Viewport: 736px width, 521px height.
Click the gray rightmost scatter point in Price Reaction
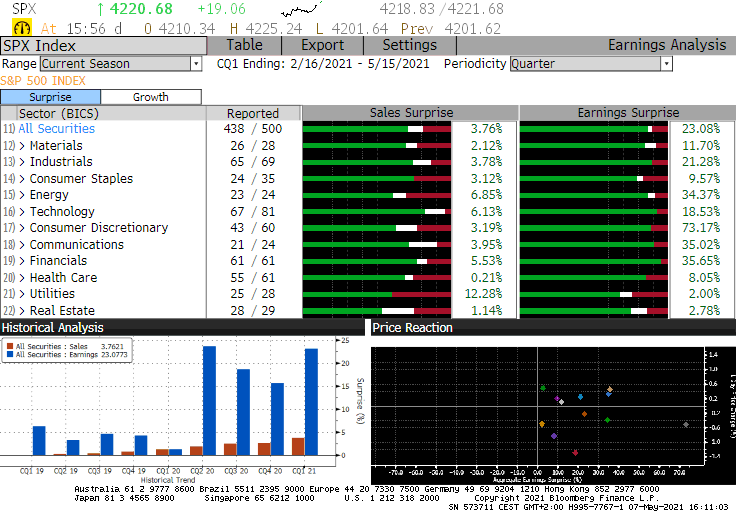[x=685, y=425]
